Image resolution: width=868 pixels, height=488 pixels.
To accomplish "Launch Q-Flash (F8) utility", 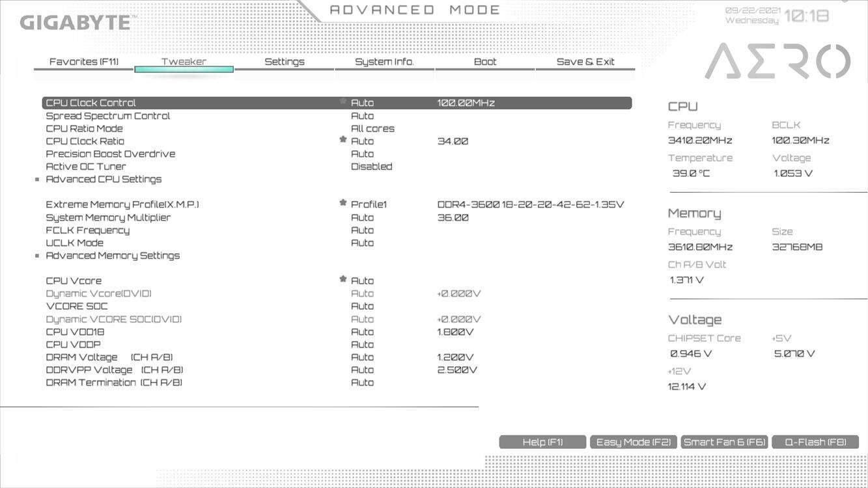I will (x=815, y=442).
